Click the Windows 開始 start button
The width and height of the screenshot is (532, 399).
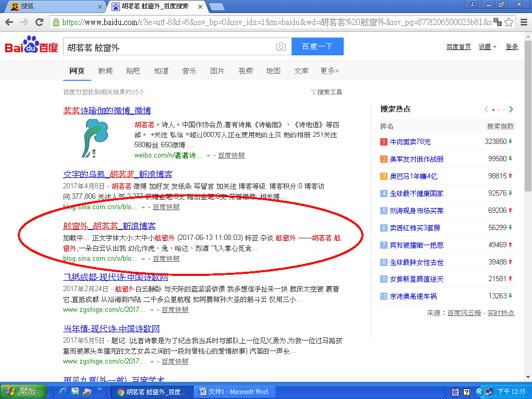(23, 392)
